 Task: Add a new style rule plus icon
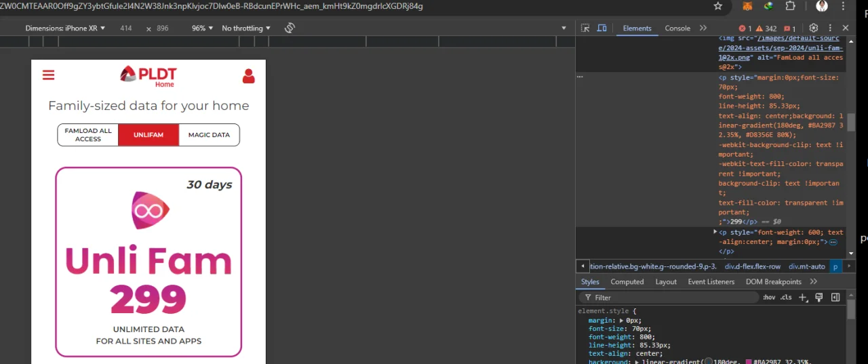tap(803, 298)
